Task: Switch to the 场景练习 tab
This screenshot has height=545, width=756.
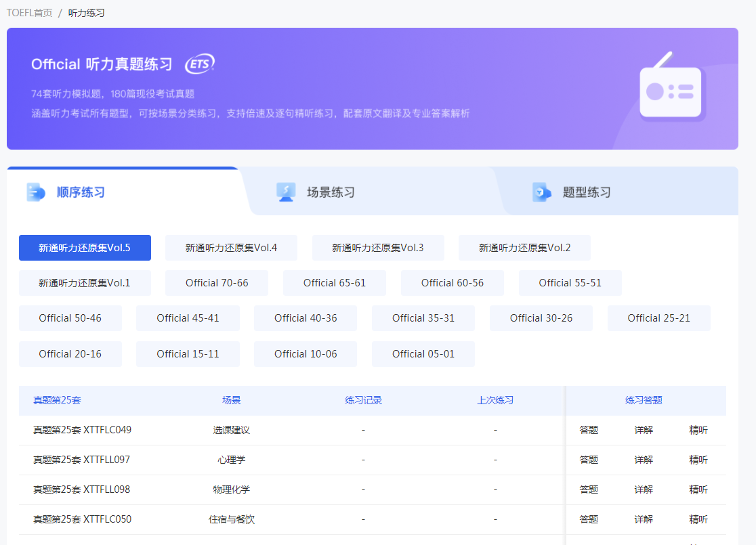Action: coord(331,192)
